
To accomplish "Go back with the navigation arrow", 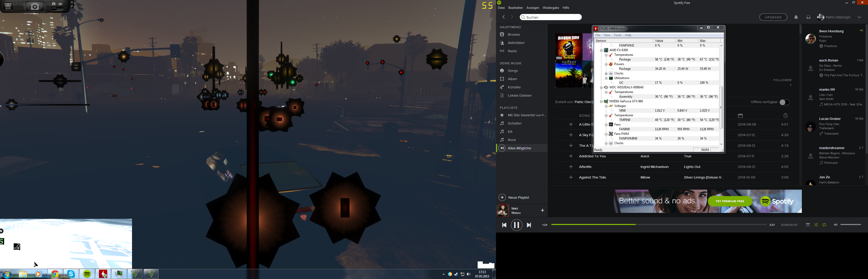I will [x=503, y=17].
